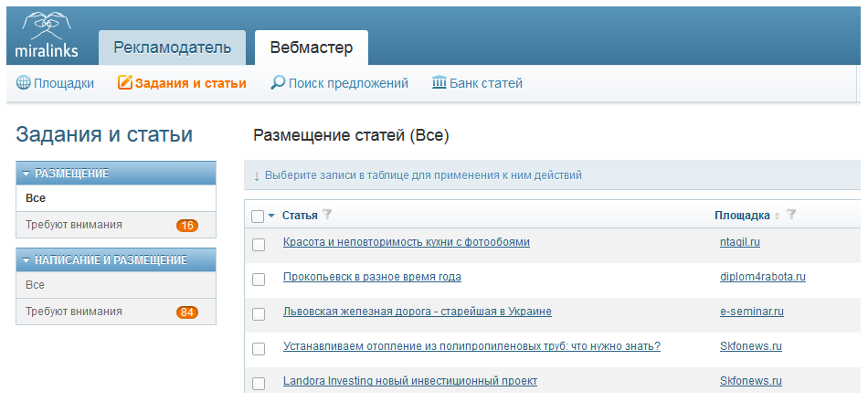Image resolution: width=868 pixels, height=402 pixels.
Task: Click the orange 84 badge
Action: [187, 312]
